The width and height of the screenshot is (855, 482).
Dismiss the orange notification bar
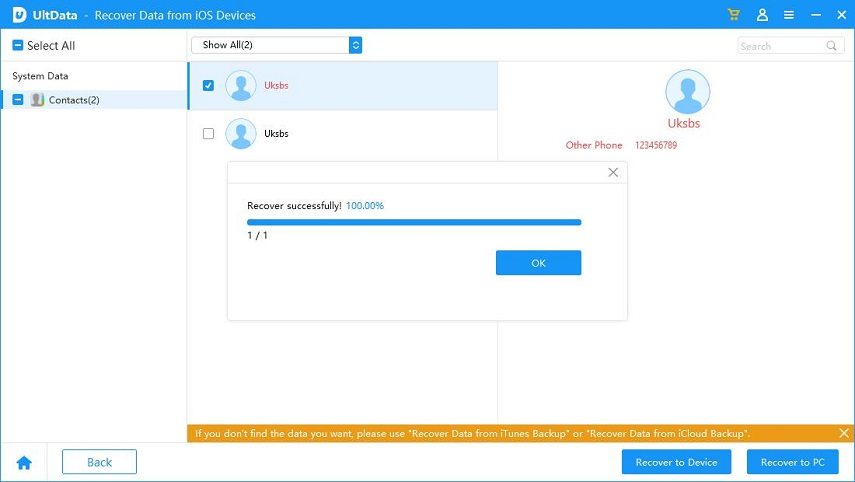(843, 433)
